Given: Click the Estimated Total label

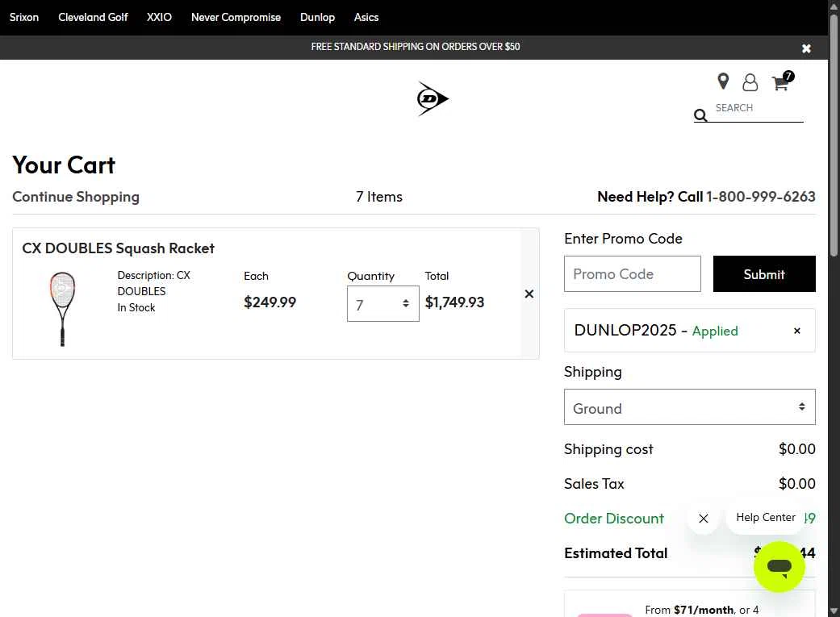Looking at the screenshot, I should pos(616,552).
